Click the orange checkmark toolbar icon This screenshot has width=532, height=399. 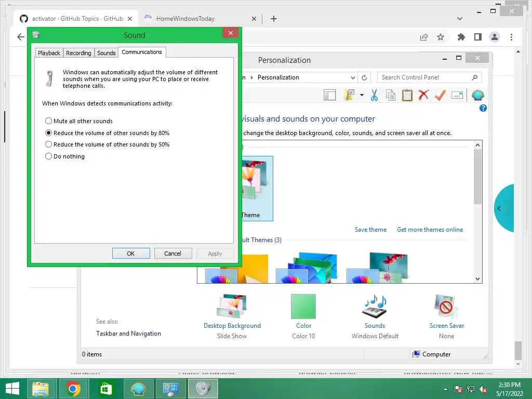[x=440, y=96]
